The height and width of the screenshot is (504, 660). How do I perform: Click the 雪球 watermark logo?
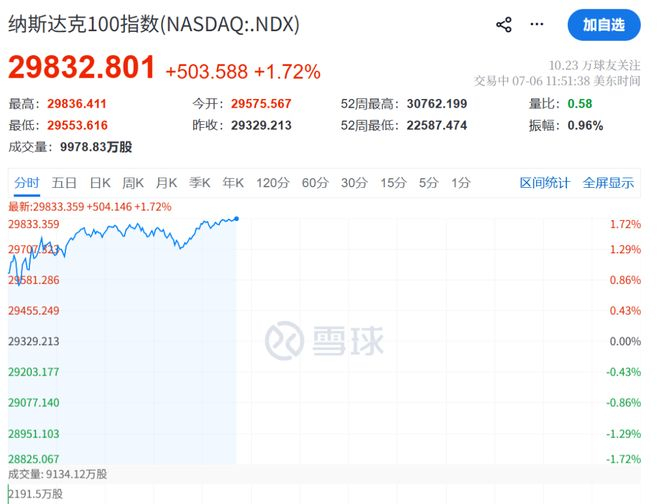324,340
